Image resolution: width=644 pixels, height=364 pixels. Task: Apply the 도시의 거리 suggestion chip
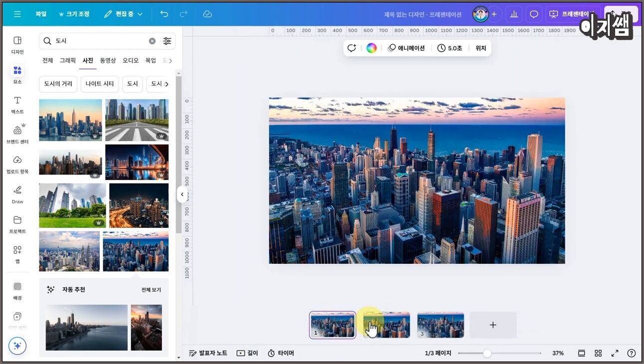(x=58, y=84)
